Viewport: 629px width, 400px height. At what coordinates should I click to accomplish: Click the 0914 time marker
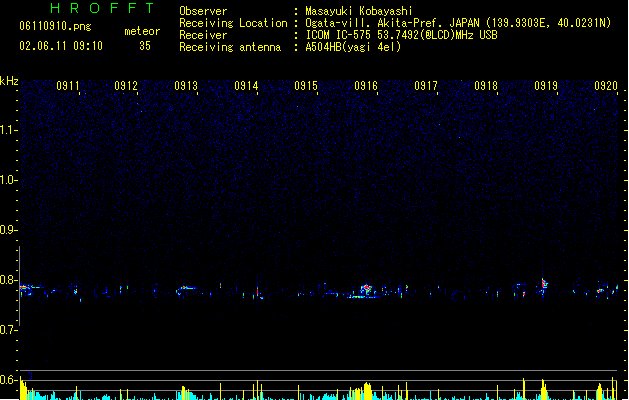pos(246,86)
